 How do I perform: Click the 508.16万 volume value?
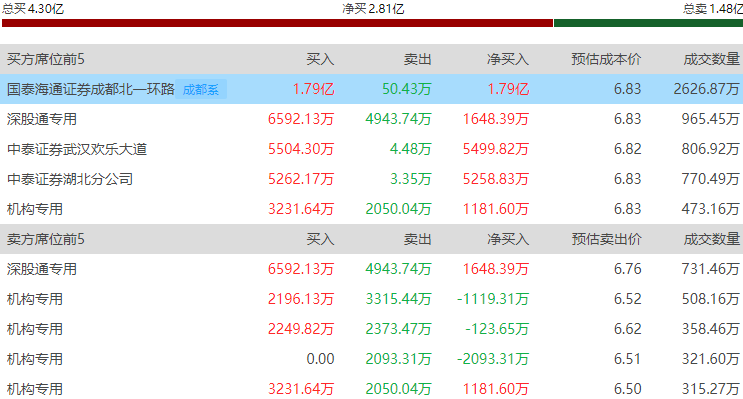click(711, 299)
